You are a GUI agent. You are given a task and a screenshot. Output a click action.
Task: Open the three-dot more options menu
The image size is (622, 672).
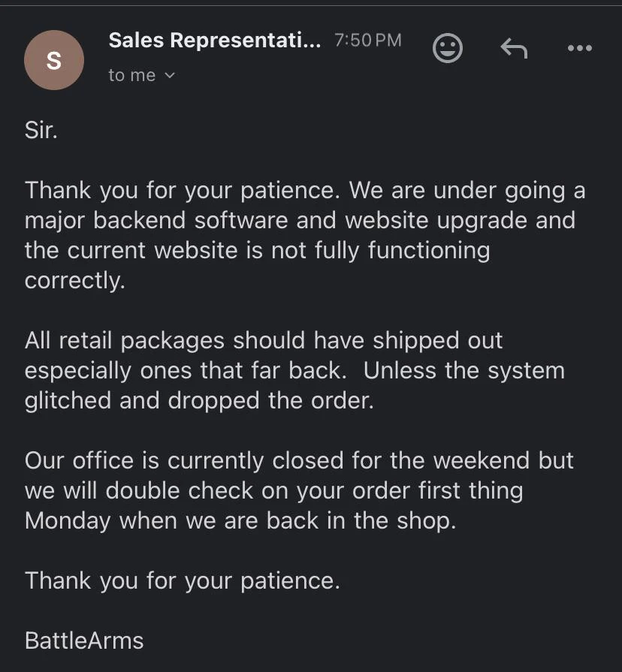579,49
